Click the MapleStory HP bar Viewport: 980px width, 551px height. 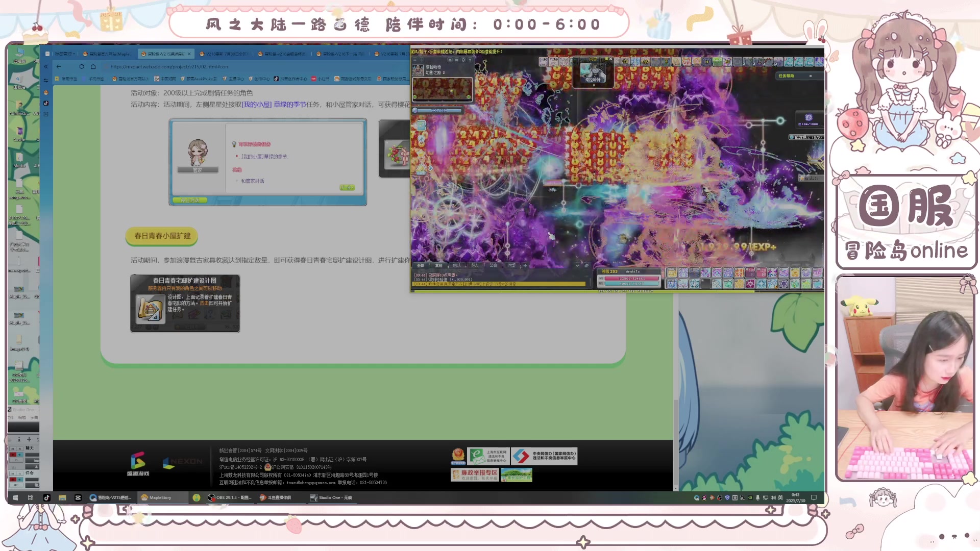tap(631, 279)
